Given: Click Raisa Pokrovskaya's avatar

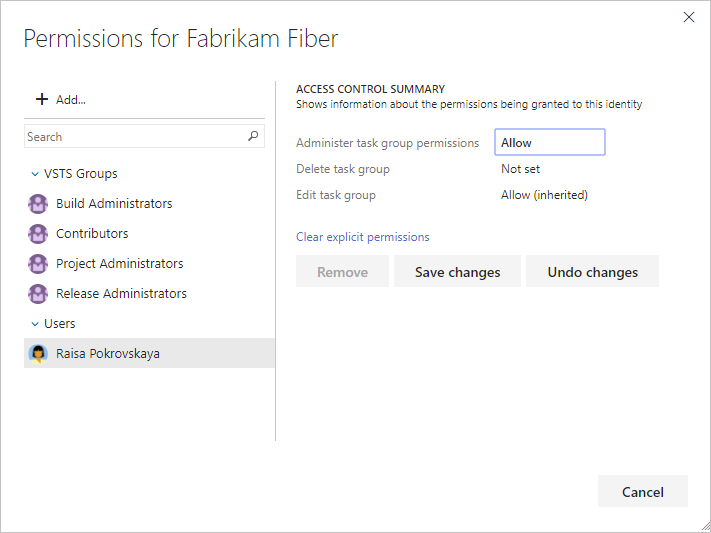Looking at the screenshot, I should coord(38,353).
